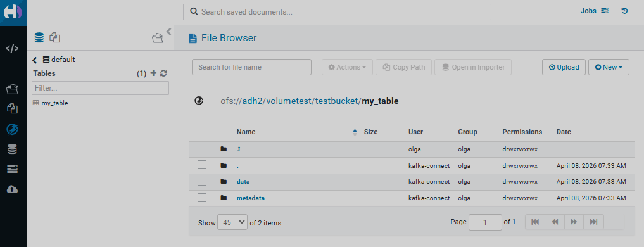Image resolution: width=644 pixels, height=247 pixels.
Task: Click my_table in the breadcrumb path
Action: pos(380,101)
